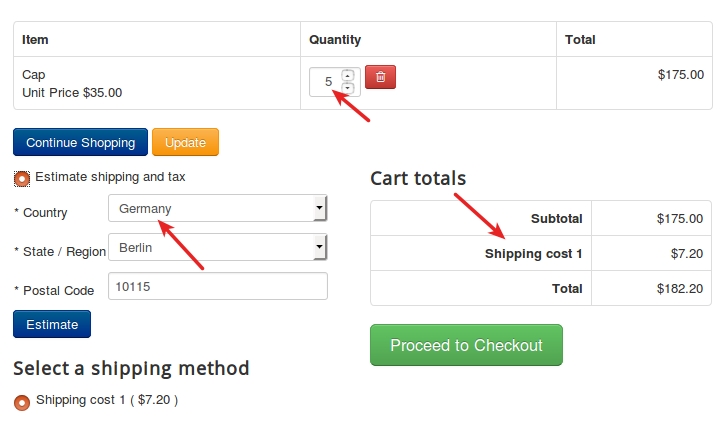The width and height of the screenshot is (722, 423).
Task: Click the Cap item name
Action: 34,75
